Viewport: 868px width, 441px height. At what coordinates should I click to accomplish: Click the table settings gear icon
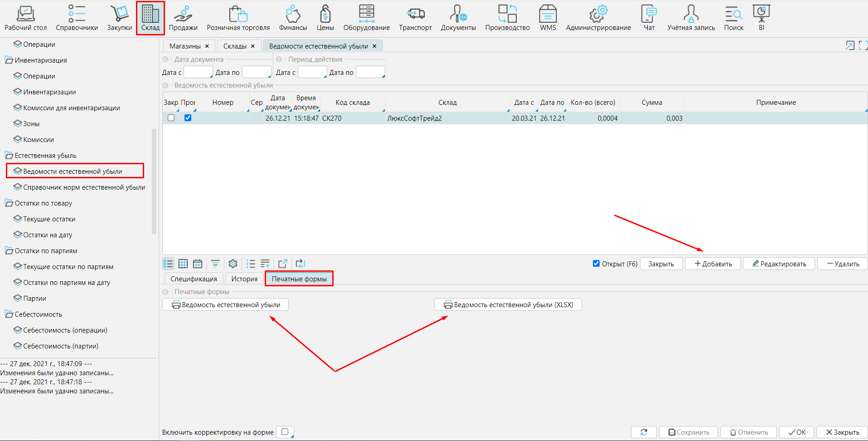click(x=233, y=264)
